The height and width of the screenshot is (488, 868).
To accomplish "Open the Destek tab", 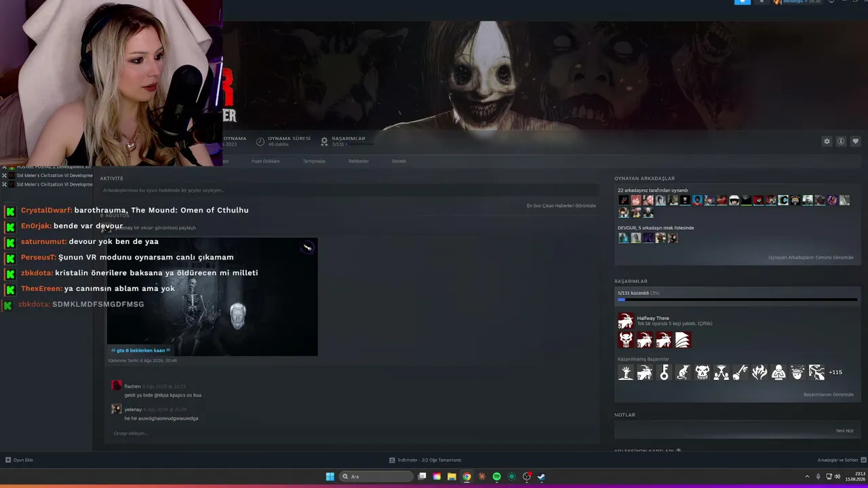I will pyautogui.click(x=399, y=161).
